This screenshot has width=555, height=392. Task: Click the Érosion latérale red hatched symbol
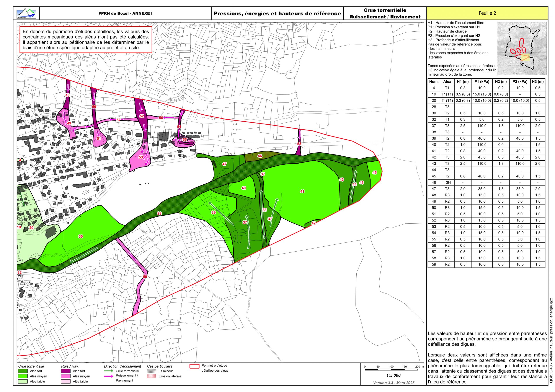click(x=152, y=376)
